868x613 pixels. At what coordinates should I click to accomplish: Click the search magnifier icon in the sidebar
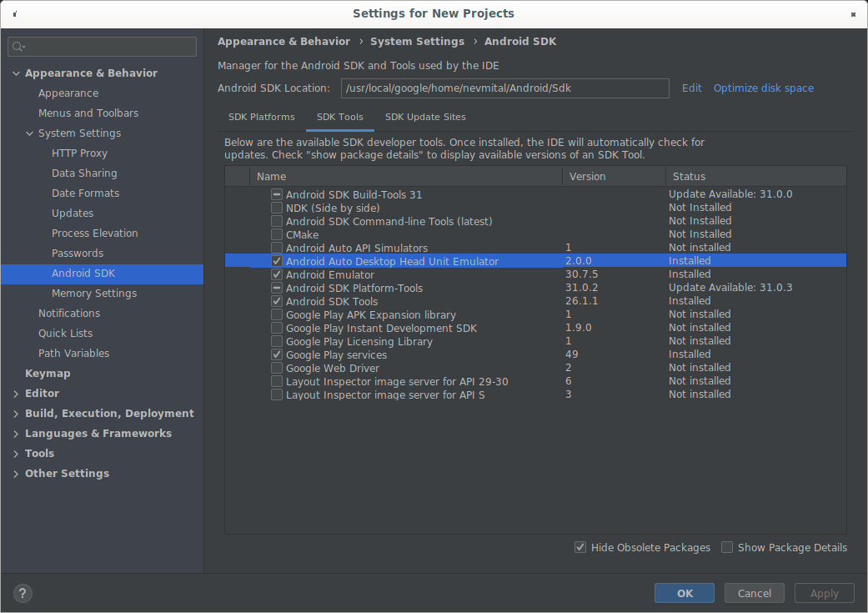[18, 47]
